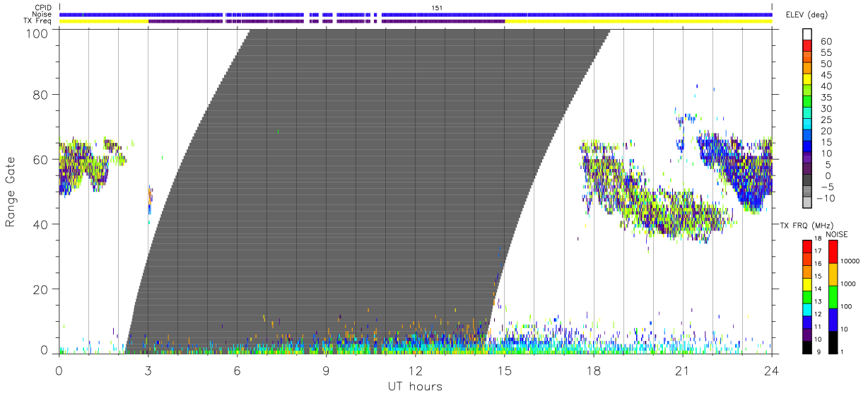Click the '24' tick on the UT hours axis

(772, 370)
